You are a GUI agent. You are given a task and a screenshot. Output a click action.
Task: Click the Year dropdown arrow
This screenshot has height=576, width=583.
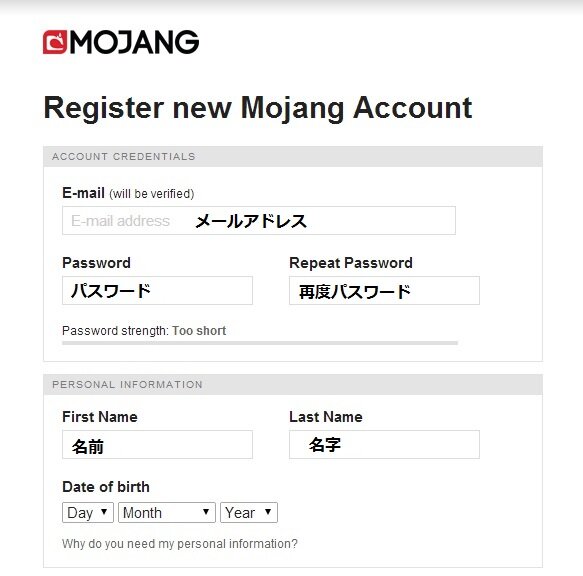tap(268, 512)
